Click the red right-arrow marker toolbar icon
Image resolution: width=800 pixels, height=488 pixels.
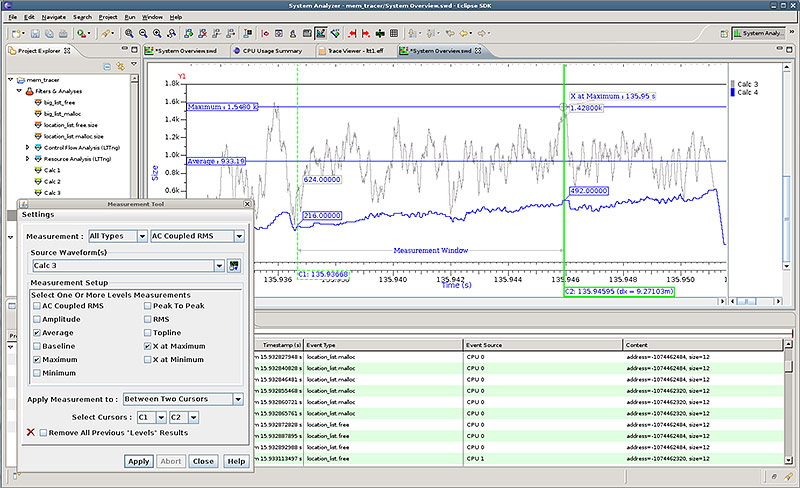click(x=366, y=34)
